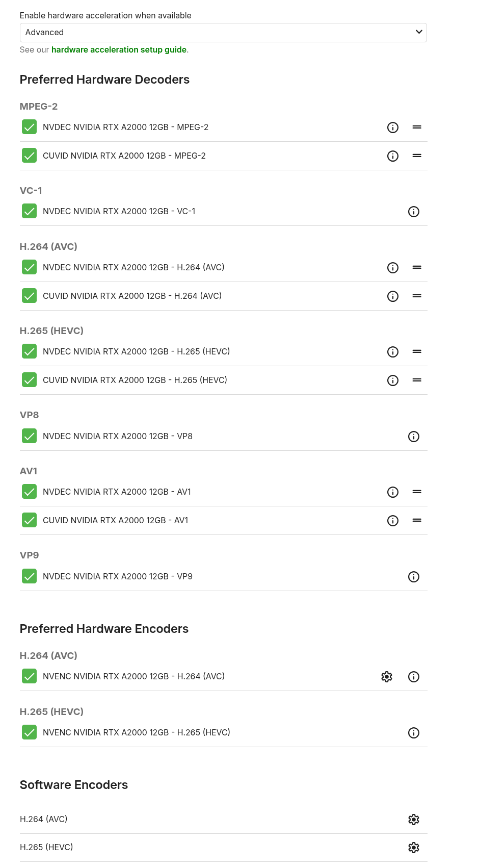
Task: Open info for NVDEC AV1 decoder
Action: [393, 492]
